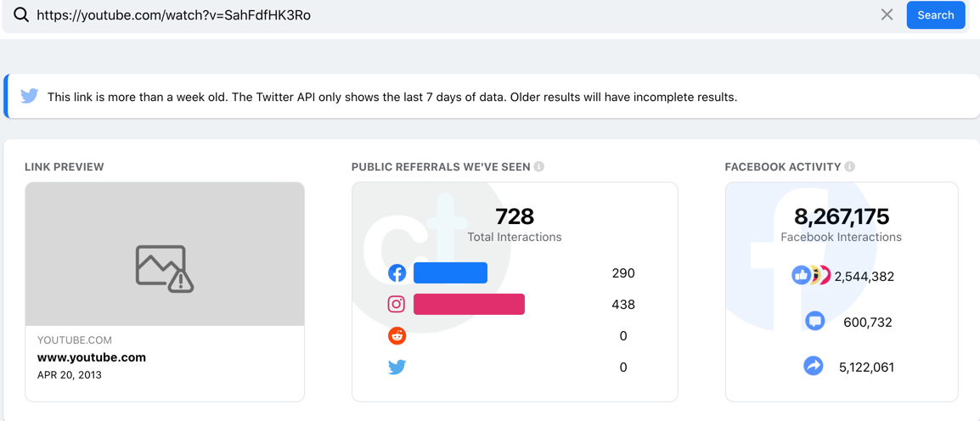Click the Facebook shares arrow icon

pos(814,366)
